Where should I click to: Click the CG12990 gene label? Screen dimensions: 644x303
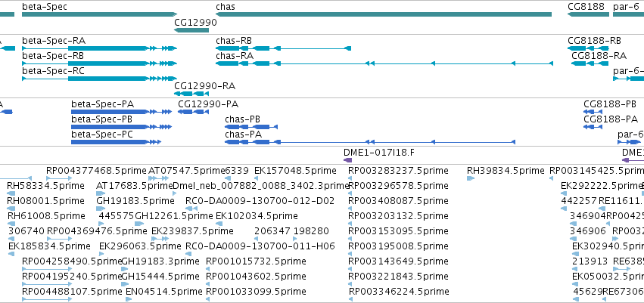(195, 23)
